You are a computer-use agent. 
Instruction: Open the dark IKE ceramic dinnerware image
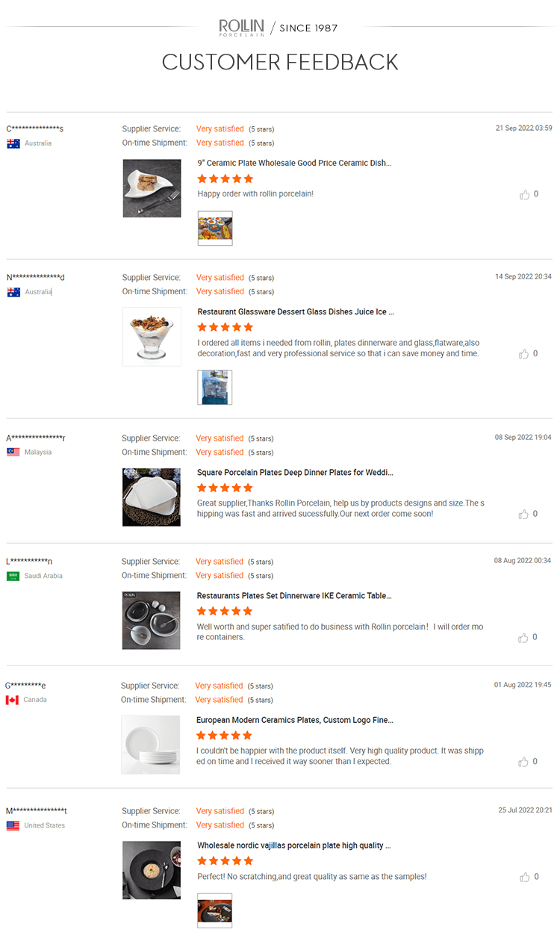tap(152, 621)
